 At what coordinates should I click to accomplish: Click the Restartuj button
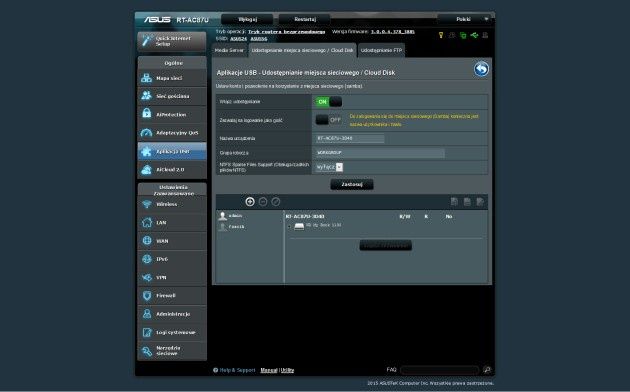305,19
